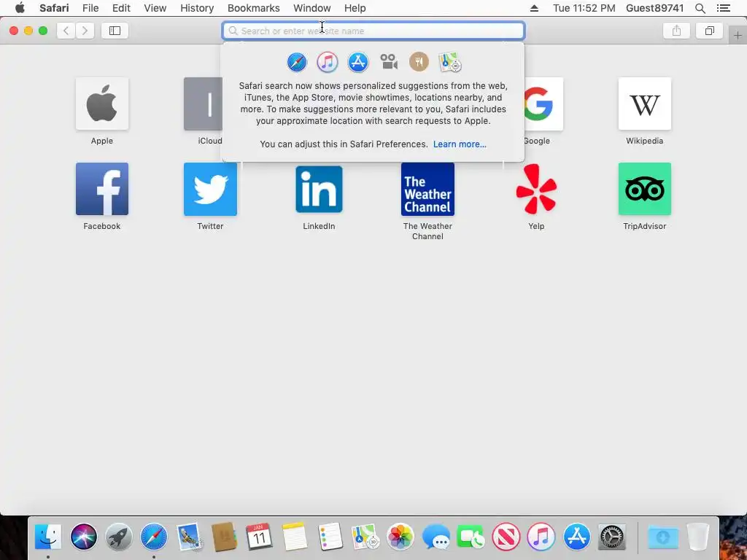Image resolution: width=747 pixels, height=560 pixels.
Task: Click the App Store icon in popover
Action: tap(357, 63)
